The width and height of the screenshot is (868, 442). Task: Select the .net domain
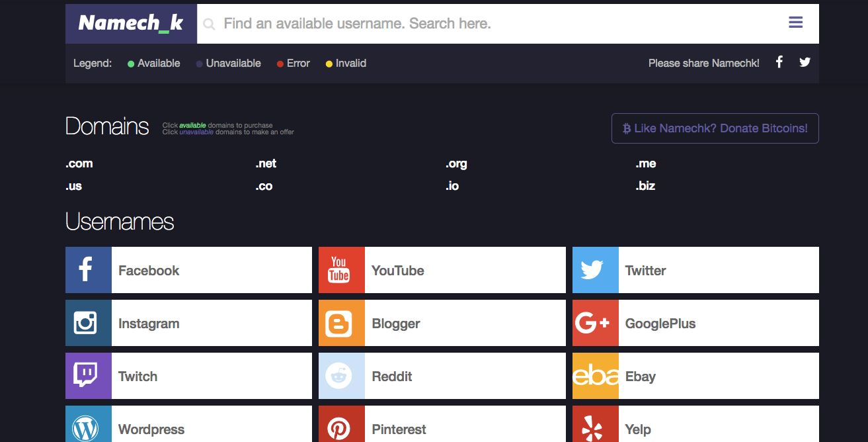(266, 164)
